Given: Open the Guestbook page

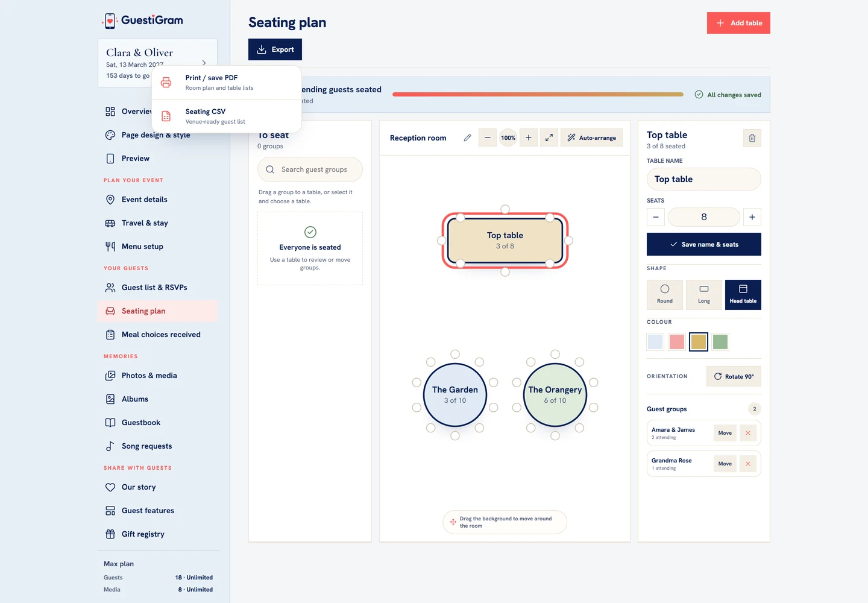Looking at the screenshot, I should click(x=157, y=423).
